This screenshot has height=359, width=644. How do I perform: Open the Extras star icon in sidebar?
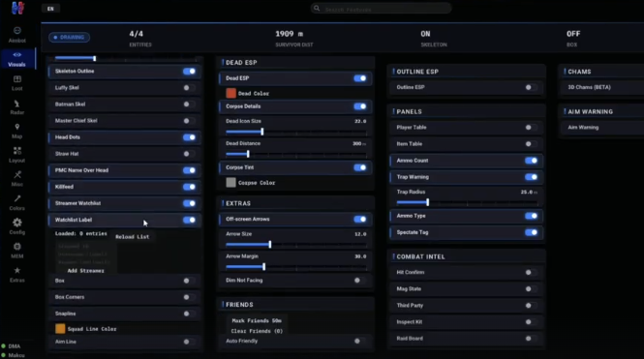[16, 270]
